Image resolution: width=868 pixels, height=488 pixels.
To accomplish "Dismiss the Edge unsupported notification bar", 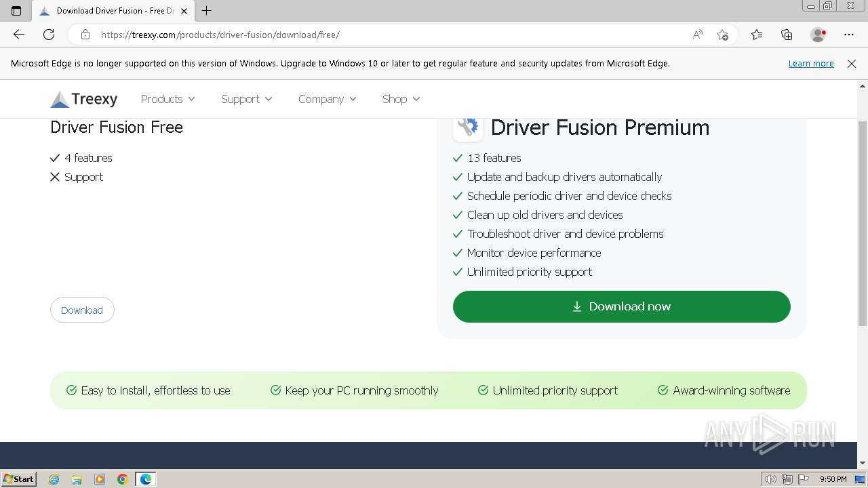I will (x=852, y=64).
